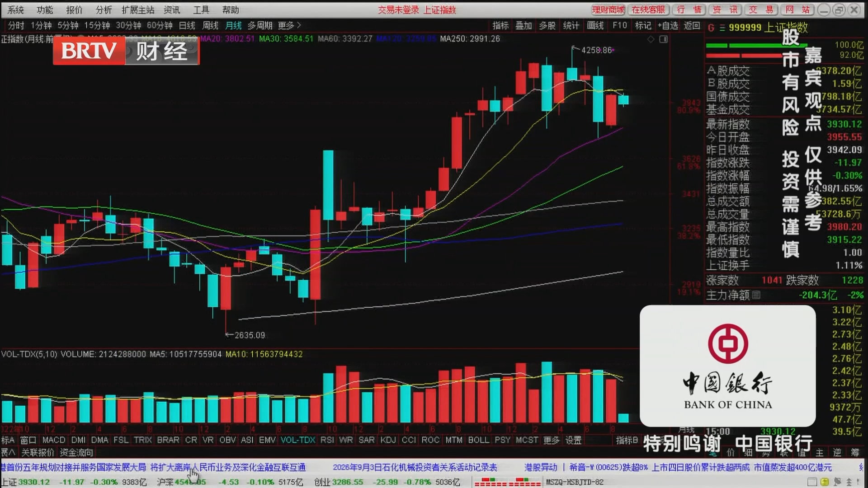868x488 pixels.
Task: Click the red-green market breadth bar icon
Action: pos(507,482)
